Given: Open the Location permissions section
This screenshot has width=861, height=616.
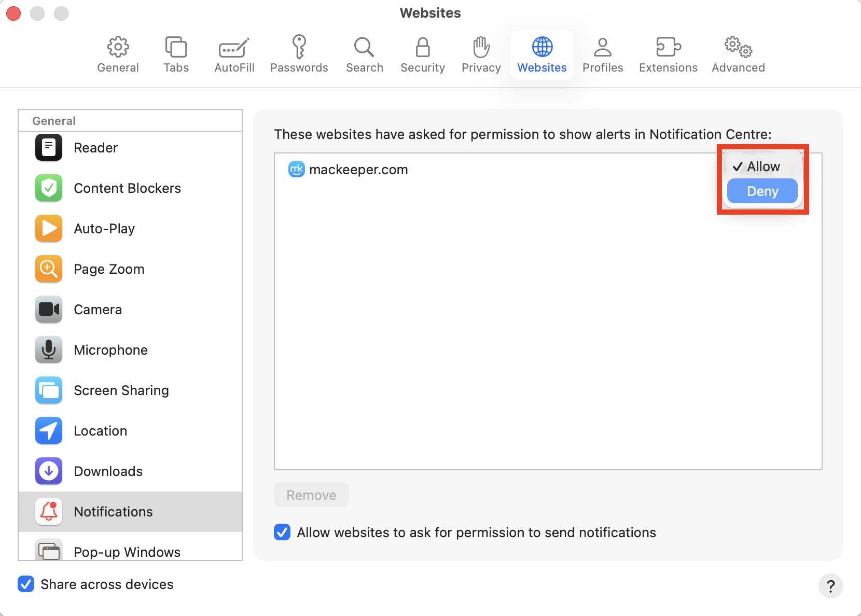Looking at the screenshot, I should point(48,430).
